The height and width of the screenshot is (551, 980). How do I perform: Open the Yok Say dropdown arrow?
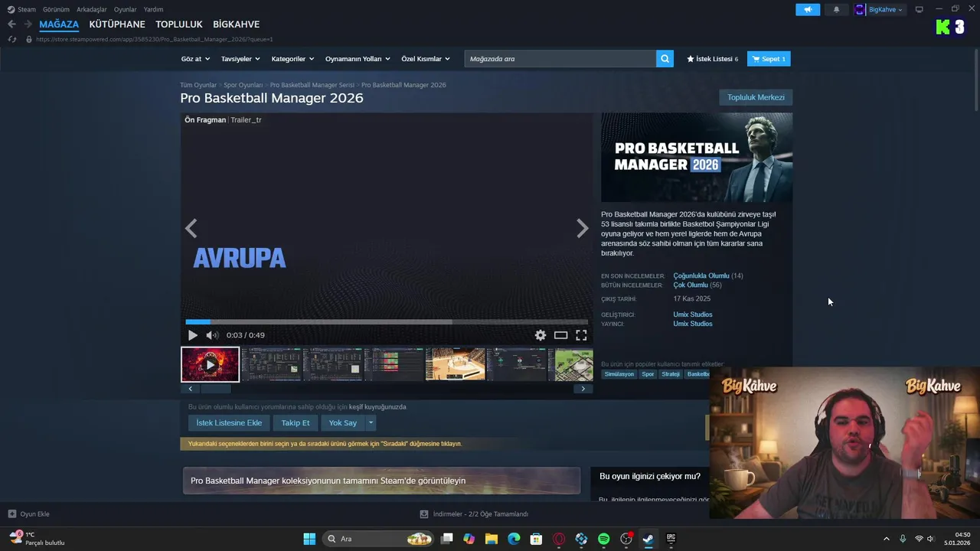tap(371, 422)
